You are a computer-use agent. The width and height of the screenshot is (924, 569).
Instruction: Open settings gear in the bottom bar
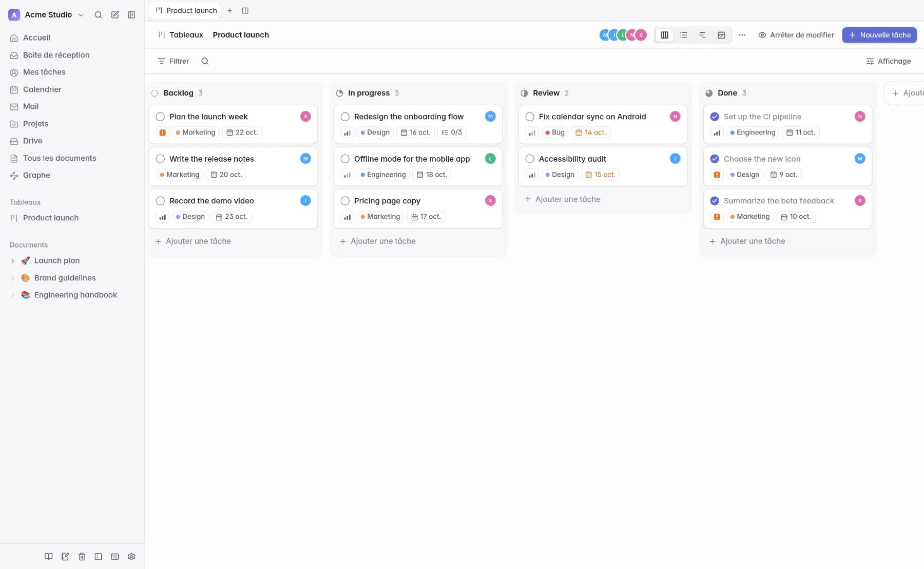(131, 557)
